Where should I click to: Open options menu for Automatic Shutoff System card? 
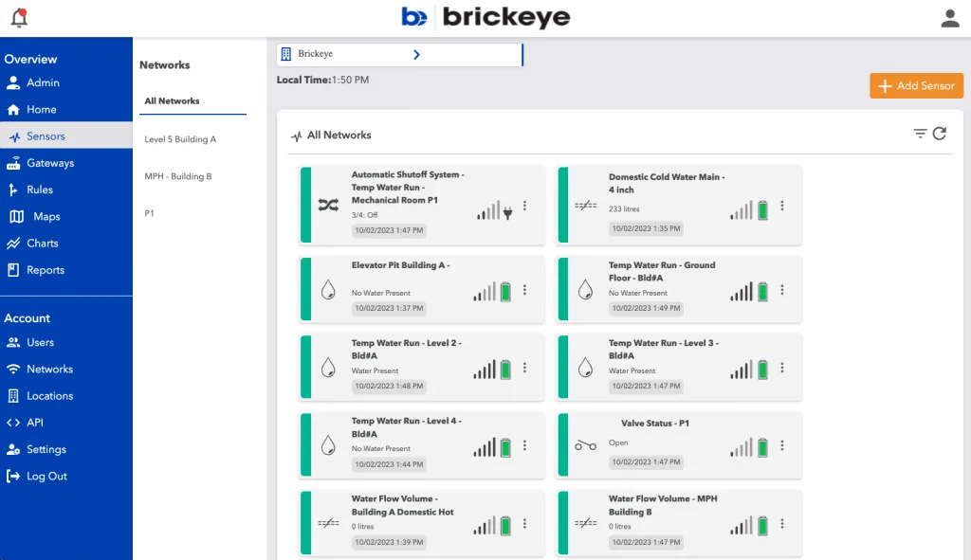click(x=524, y=206)
